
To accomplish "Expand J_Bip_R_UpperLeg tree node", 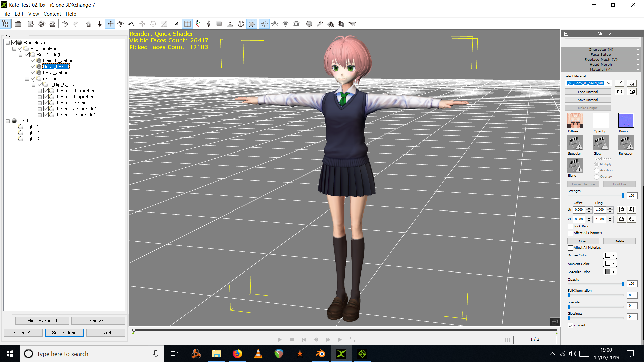I will (40, 91).
